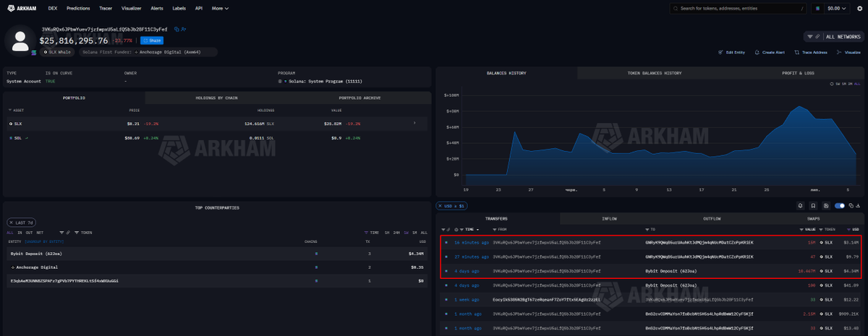Select the IN counterparties filter
Viewport: 868px width, 336px height.
click(20, 233)
